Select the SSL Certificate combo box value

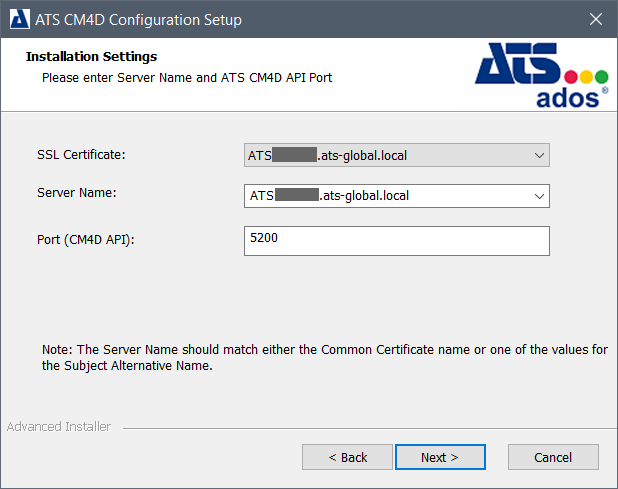[390, 155]
